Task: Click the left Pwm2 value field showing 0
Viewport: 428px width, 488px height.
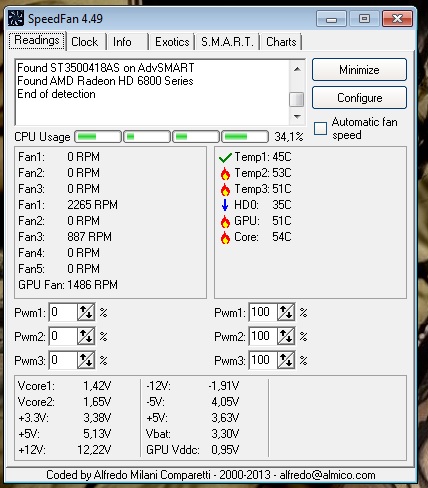Action: [63, 336]
